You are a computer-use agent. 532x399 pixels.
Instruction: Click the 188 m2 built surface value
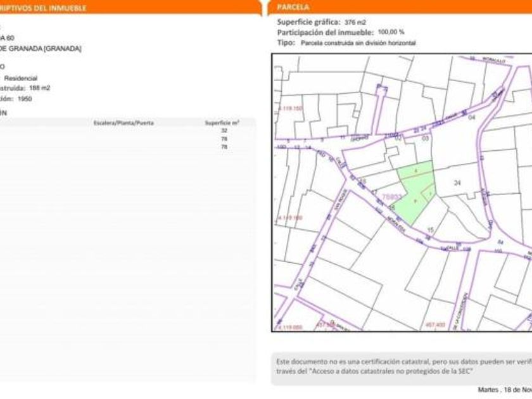pos(39,88)
